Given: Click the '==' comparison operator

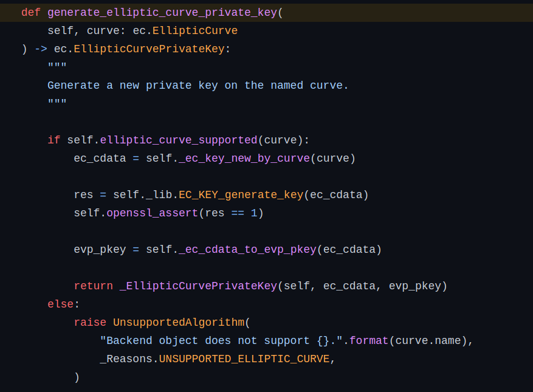Looking at the screenshot, I should (238, 213).
